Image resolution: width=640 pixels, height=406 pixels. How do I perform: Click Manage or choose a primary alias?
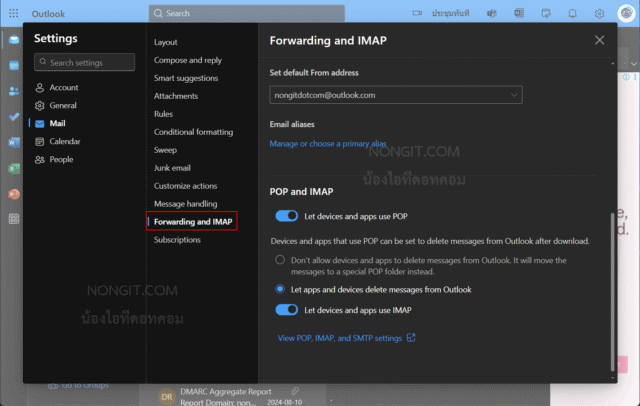(327, 144)
